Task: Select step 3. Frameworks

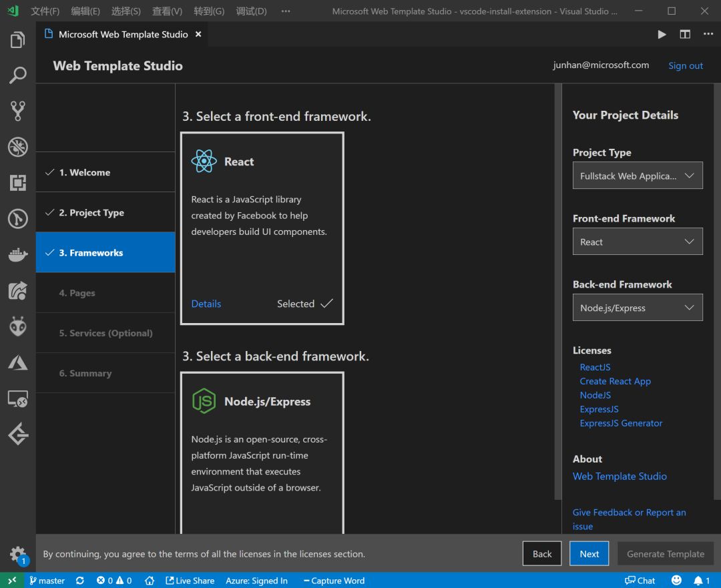Action: (x=105, y=252)
